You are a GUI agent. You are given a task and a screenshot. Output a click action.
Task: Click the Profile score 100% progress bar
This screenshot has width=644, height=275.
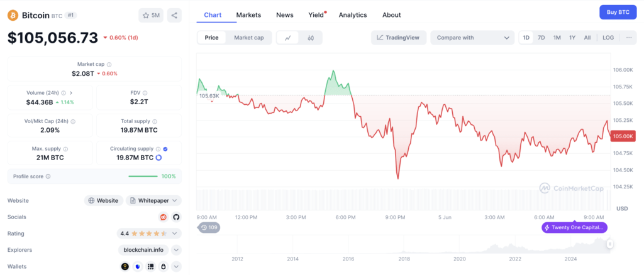(143, 176)
